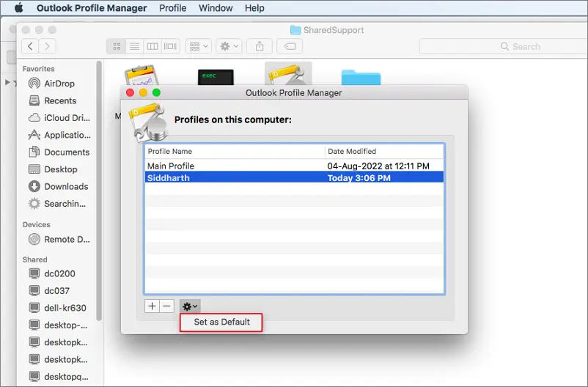The width and height of the screenshot is (588, 387).
Task: Switch Finder to column view
Action: click(x=152, y=46)
